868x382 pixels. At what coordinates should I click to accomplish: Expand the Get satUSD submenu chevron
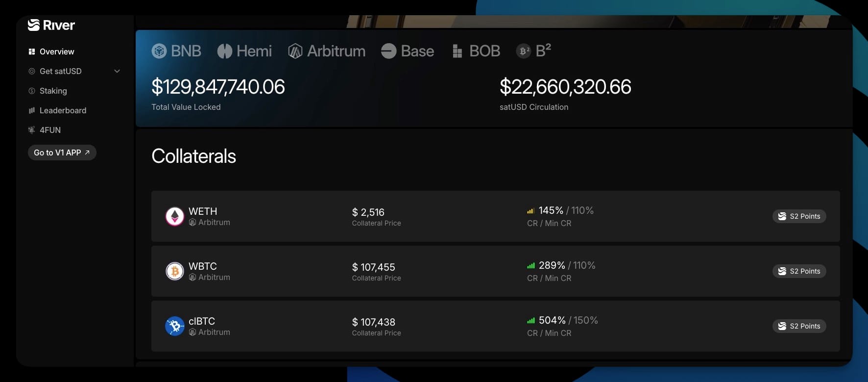click(117, 71)
